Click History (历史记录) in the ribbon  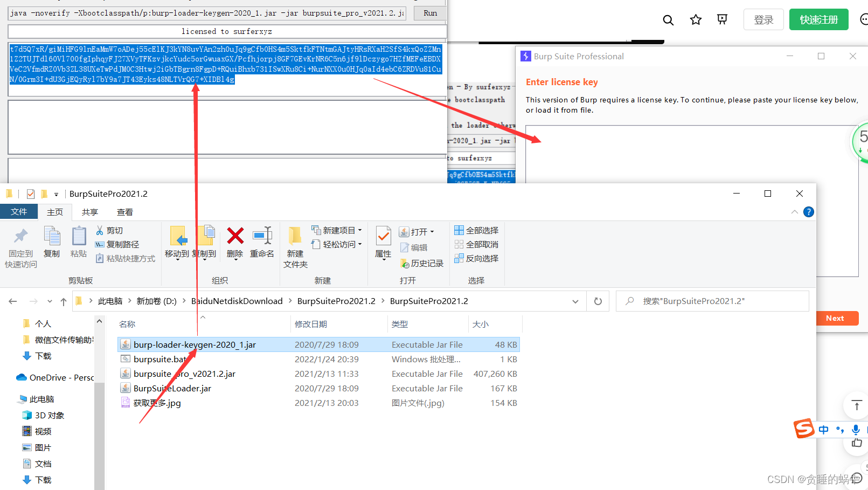point(422,263)
